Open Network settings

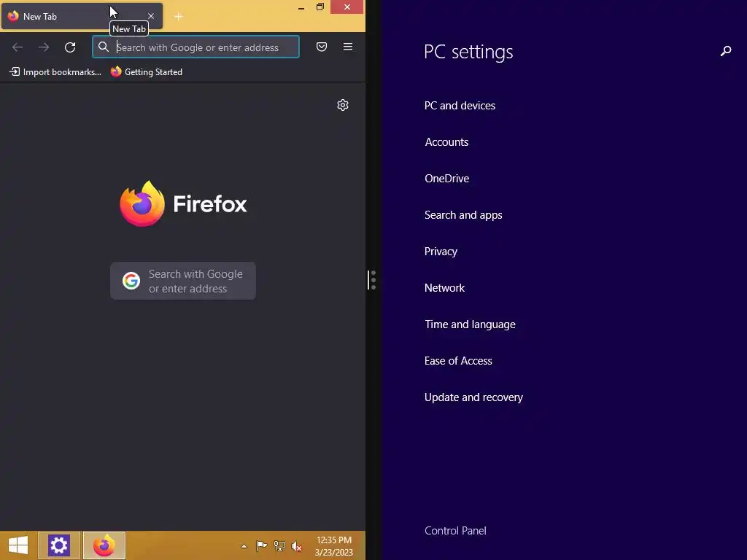[444, 288]
